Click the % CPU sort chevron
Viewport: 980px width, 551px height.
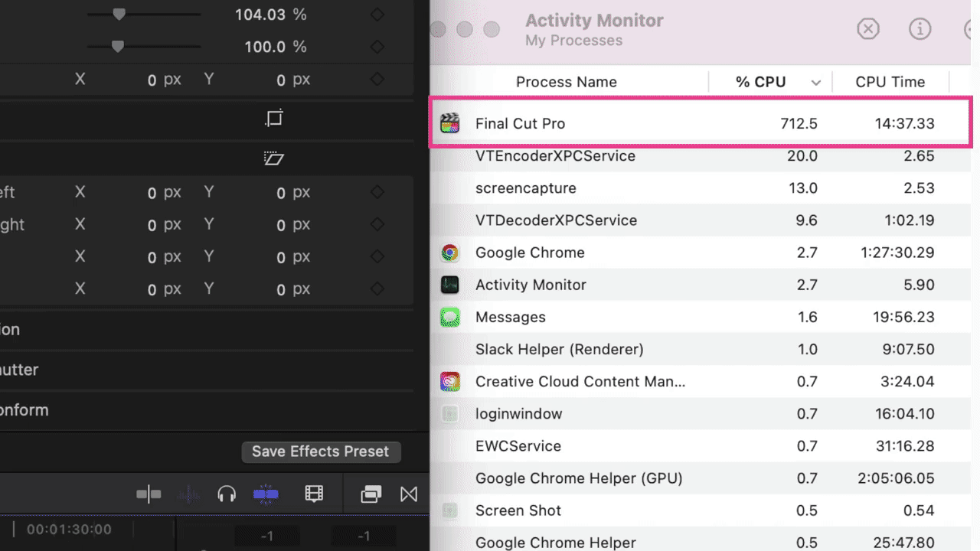click(816, 83)
